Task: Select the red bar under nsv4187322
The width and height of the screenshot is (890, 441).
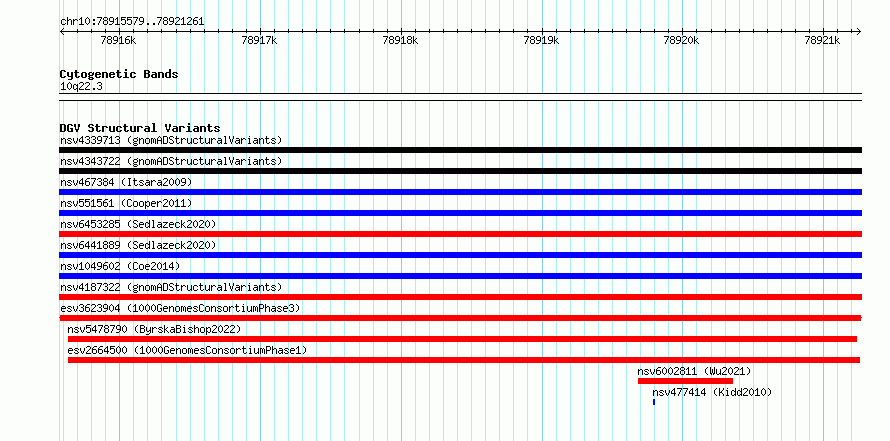Action: 460,297
